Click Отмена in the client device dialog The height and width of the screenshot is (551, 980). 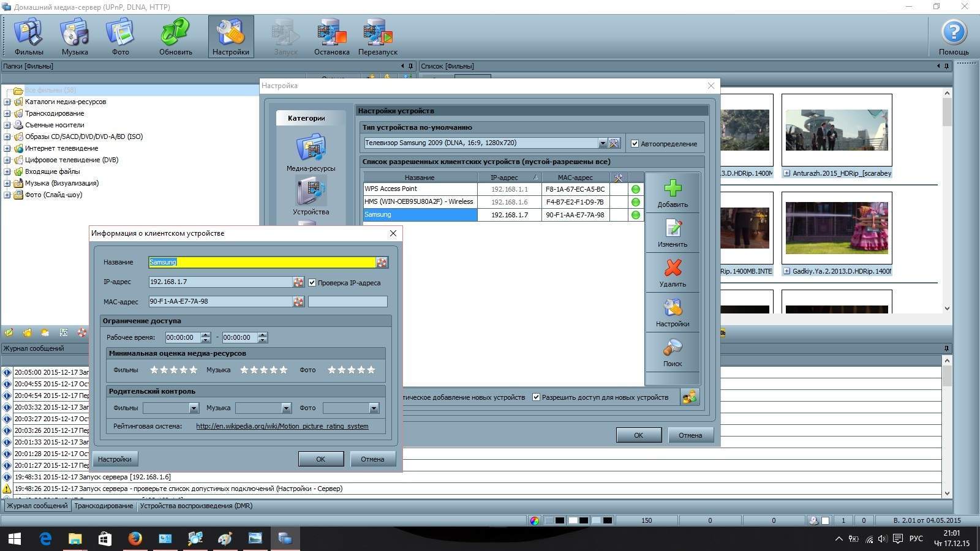click(x=372, y=459)
